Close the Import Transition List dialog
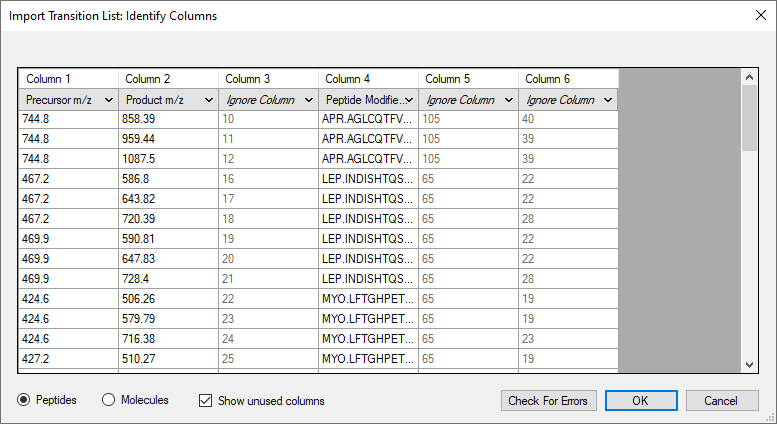 (x=761, y=15)
